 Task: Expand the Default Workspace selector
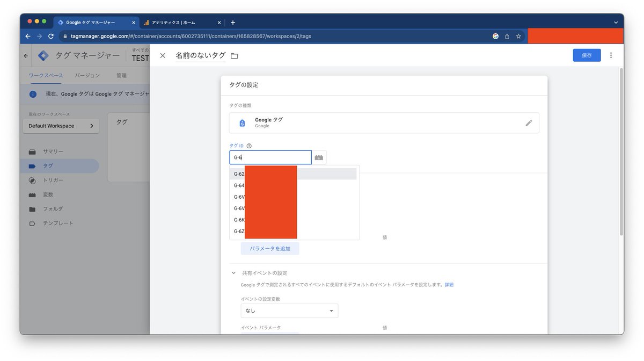click(61, 126)
